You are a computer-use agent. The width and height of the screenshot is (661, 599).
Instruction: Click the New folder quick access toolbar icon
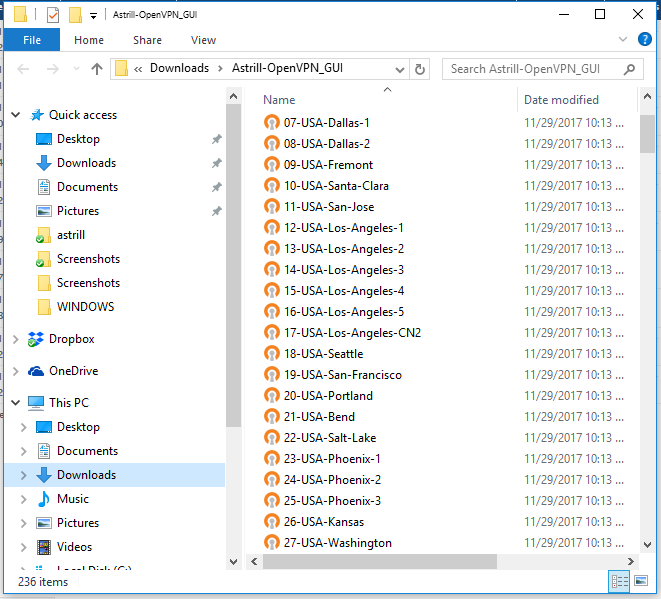pos(75,15)
